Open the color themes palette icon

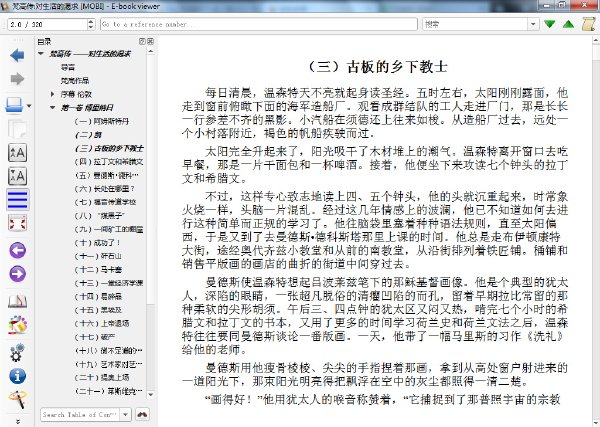click(17, 325)
